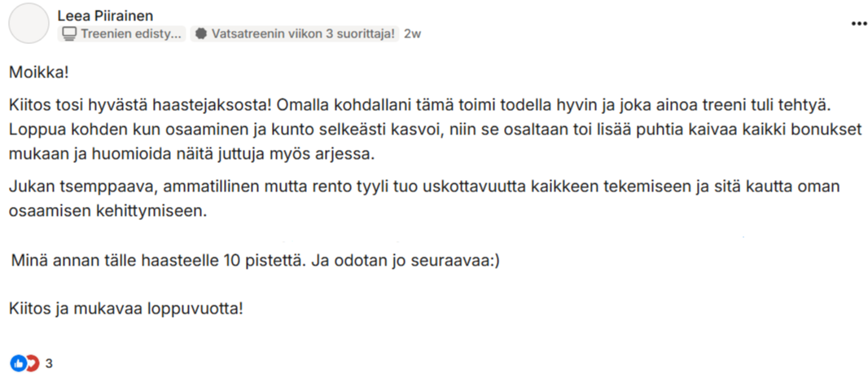Select the Vatsatreenin viikon 3 suorittaja! badge
Image resolution: width=868 pixels, height=382 pixels.
(x=295, y=33)
